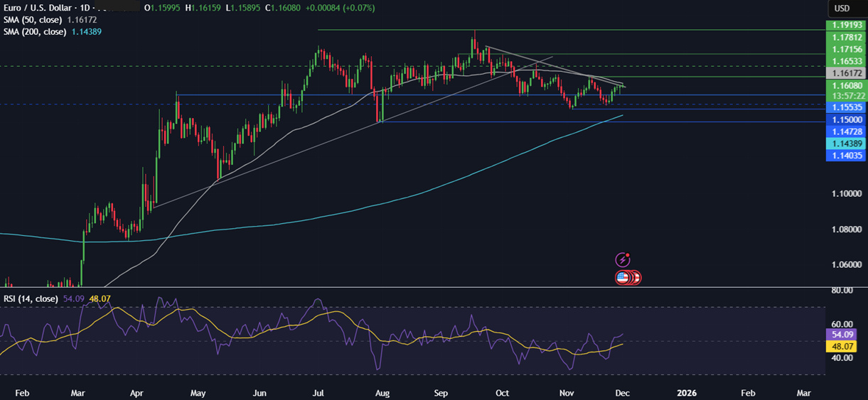Open the USD currency selector
868x400 pixels.
pyautogui.click(x=842, y=8)
